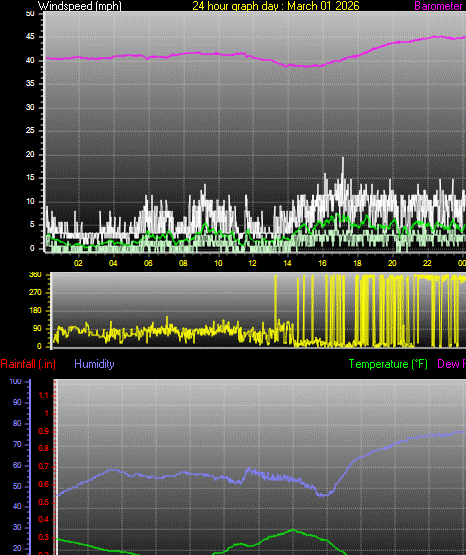Click the '0.5' rainfall axis value
This screenshot has height=555, width=466.
[x=44, y=503]
